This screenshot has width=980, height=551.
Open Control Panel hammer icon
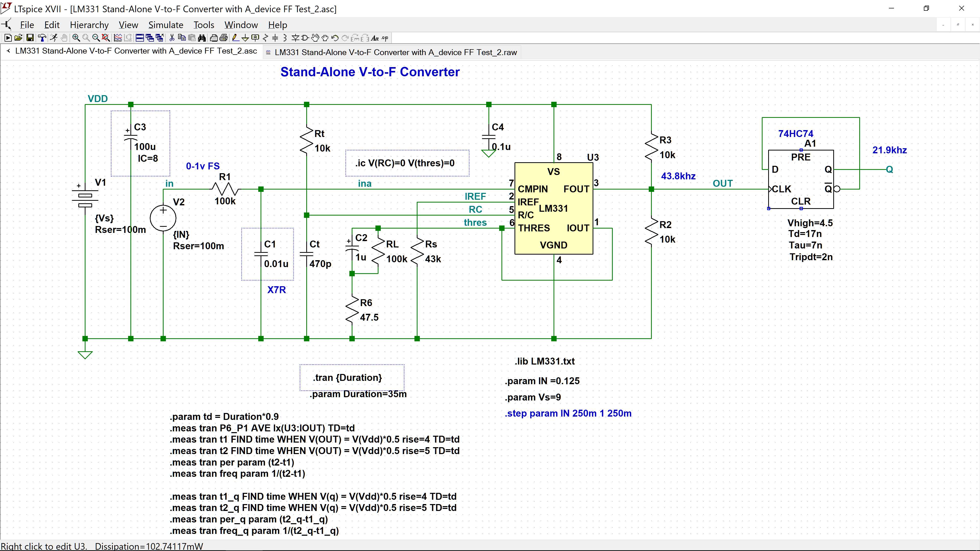(42, 38)
